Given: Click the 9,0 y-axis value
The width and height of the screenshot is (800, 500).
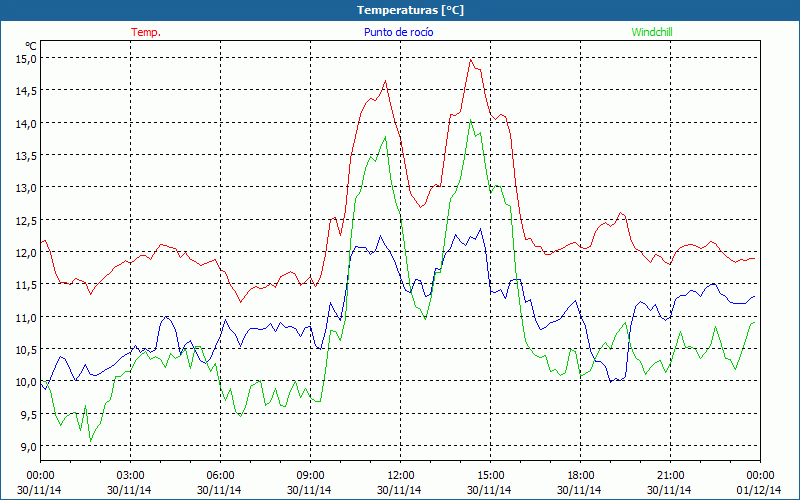Looking at the screenshot, I should [x=29, y=446].
